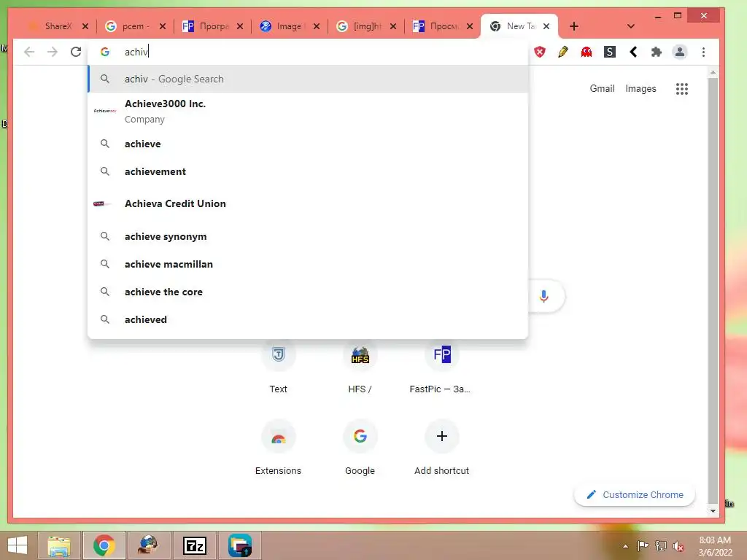Image resolution: width=747 pixels, height=560 pixels.
Task: Click the scrollbar up arrow
Action: (713, 72)
